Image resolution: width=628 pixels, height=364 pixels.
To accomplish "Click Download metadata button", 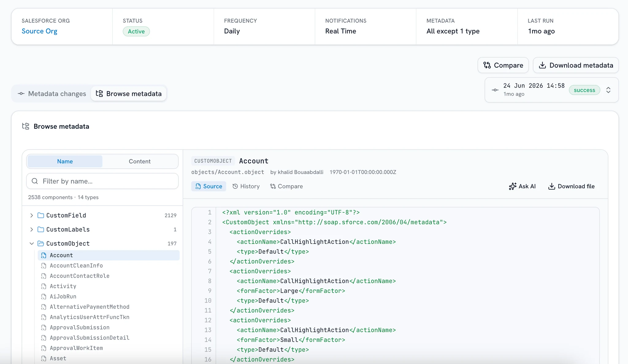I will (x=576, y=65).
